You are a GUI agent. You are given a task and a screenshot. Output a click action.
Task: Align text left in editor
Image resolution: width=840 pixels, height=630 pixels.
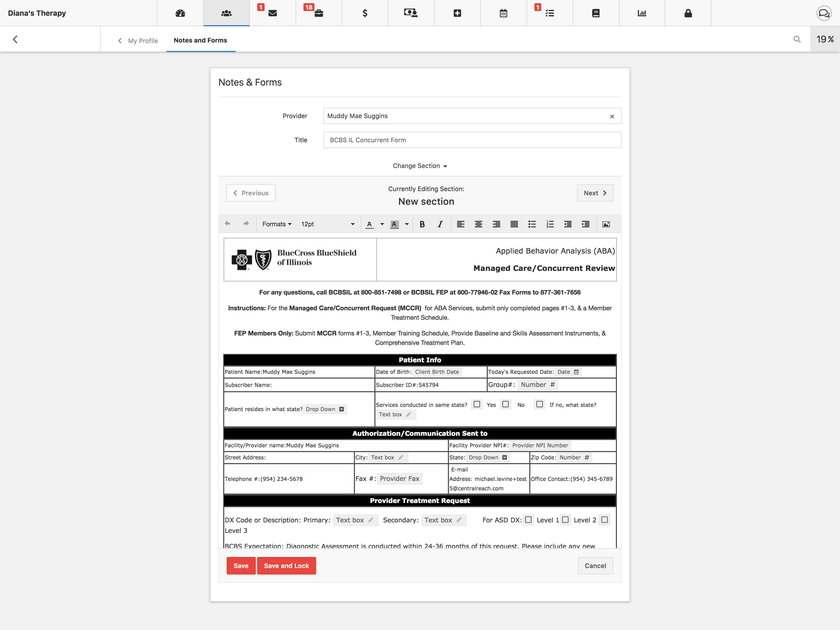tap(461, 224)
